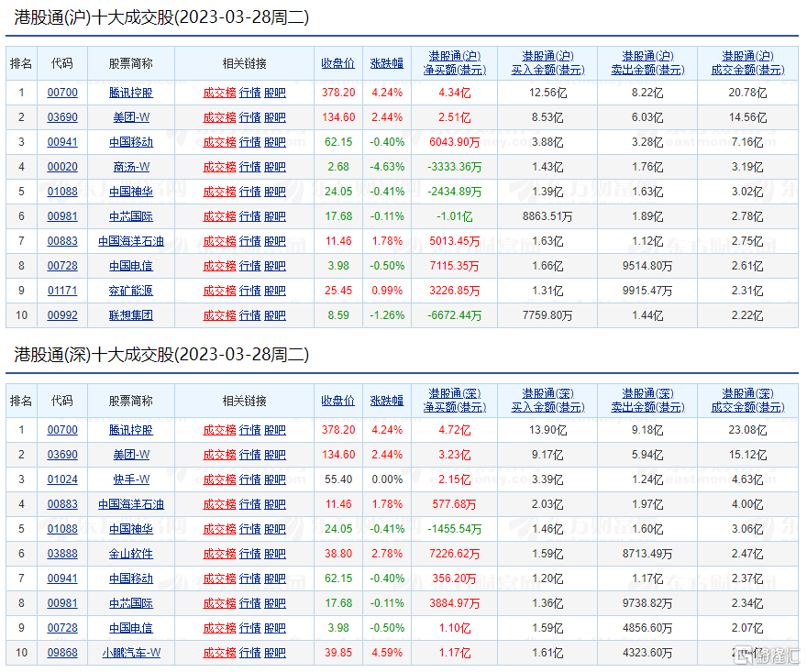Viewport: 807px width, 672px height.
Task: Open 股吧 link for 中国电信 in 沪 table
Action: (x=275, y=266)
